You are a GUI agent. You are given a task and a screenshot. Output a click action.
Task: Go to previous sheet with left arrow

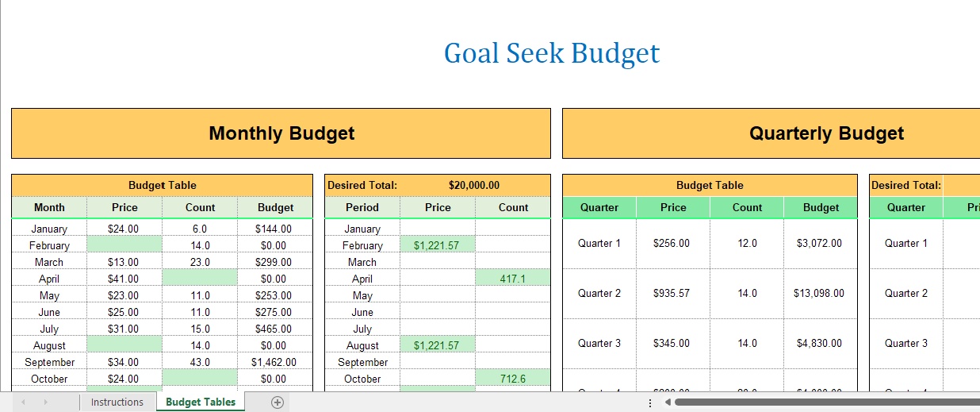click(23, 402)
